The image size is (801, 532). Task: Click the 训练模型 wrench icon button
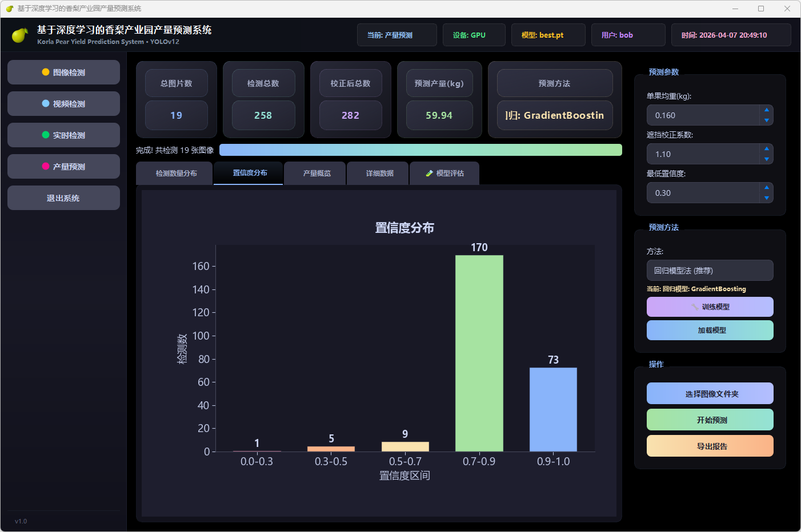710,307
